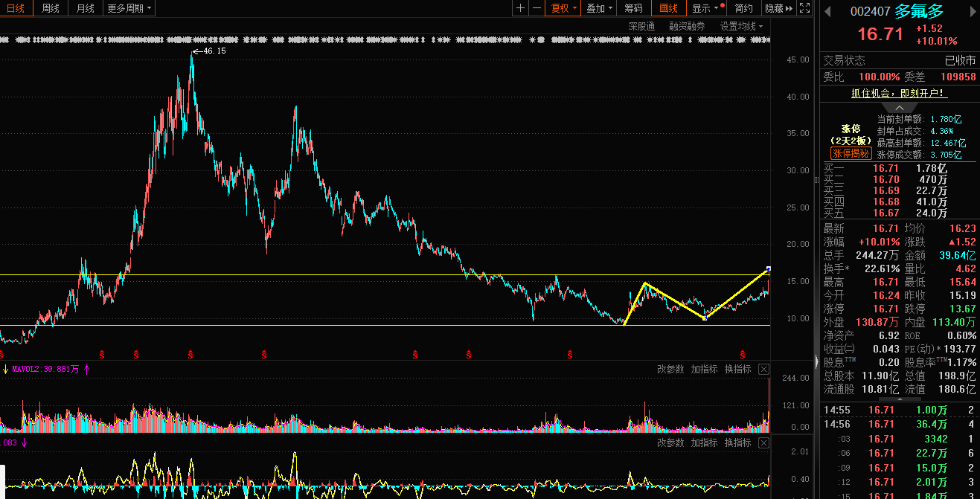980x499 pixels.
Task: Click the stock code 002407
Action: point(870,11)
